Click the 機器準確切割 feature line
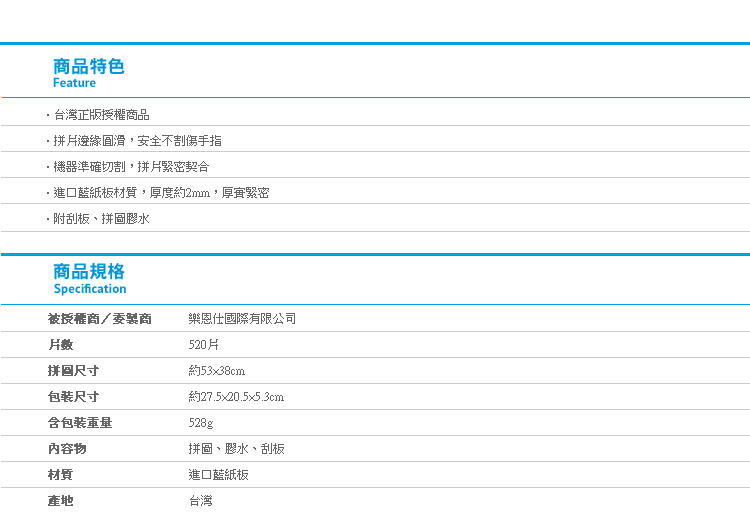 tap(131, 167)
